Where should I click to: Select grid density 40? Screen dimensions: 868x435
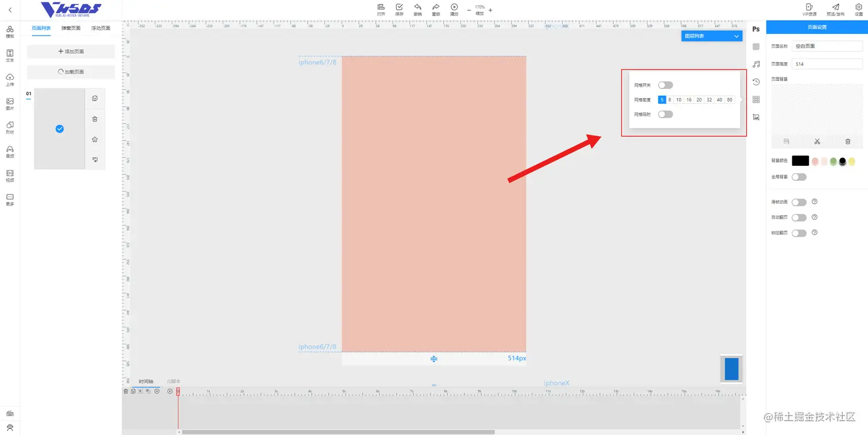pos(719,100)
